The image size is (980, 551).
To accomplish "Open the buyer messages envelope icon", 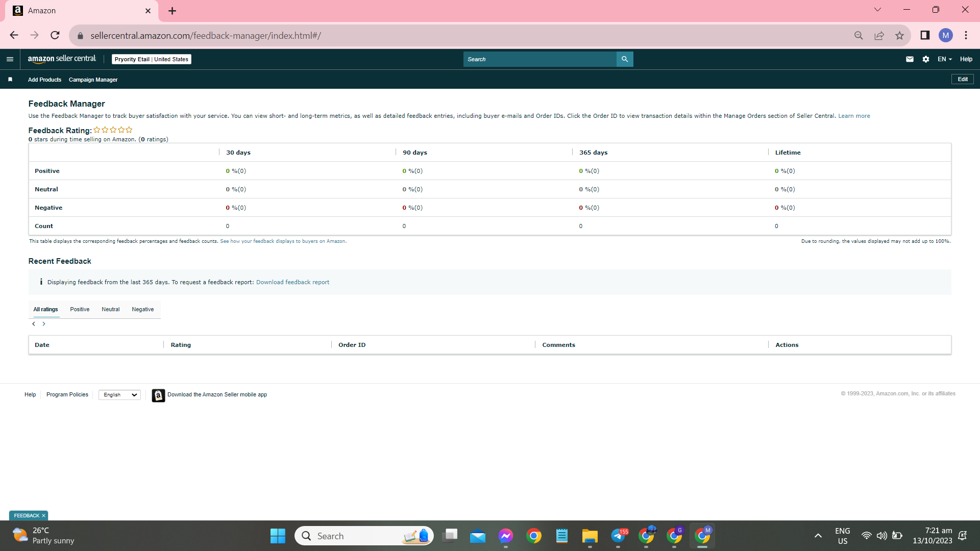I will [910, 59].
